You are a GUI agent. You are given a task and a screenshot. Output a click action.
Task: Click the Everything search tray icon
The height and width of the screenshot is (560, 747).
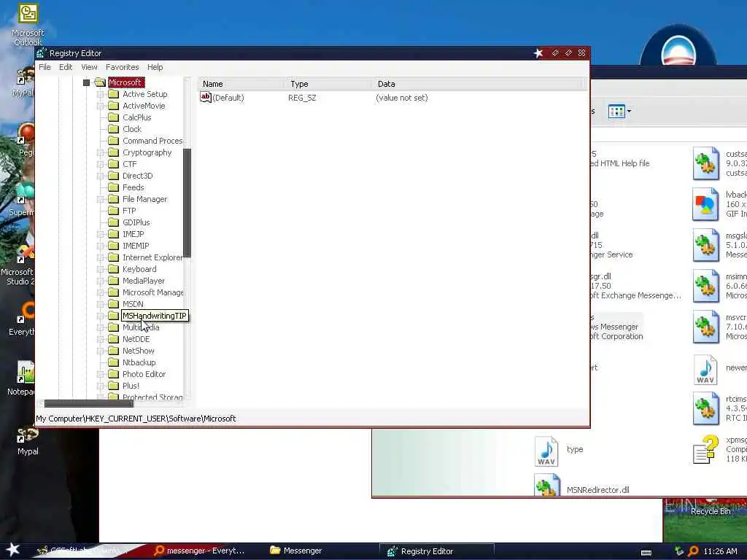693,551
